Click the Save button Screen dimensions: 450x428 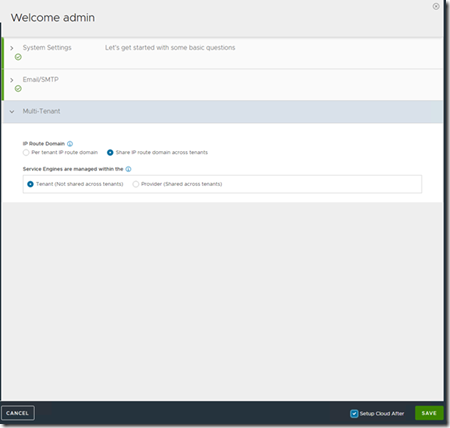click(x=429, y=413)
